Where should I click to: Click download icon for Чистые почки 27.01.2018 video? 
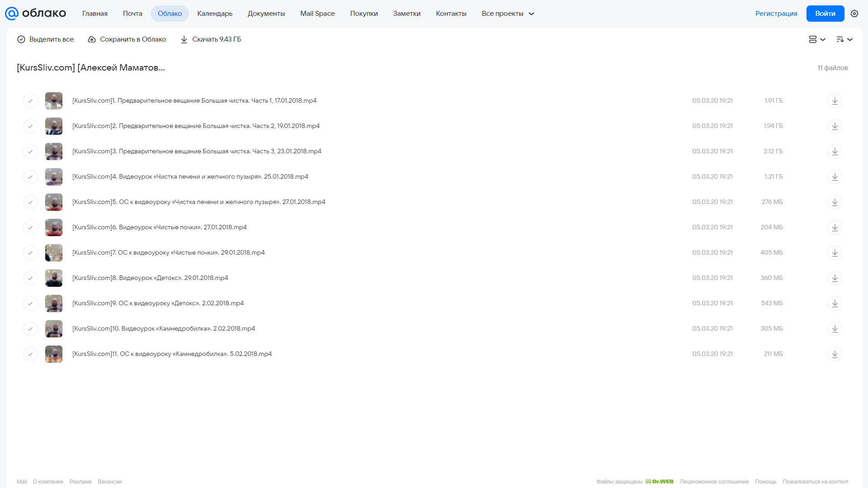tap(835, 227)
